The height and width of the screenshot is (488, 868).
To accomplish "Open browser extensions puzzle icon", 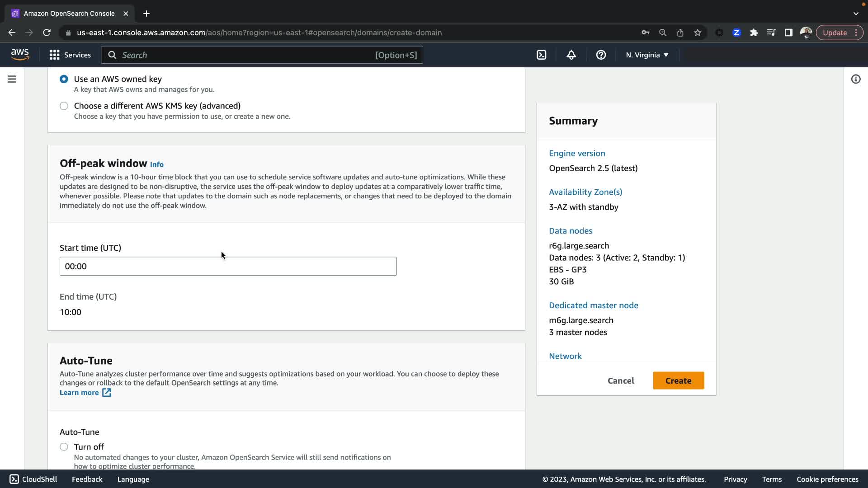I will pyautogui.click(x=754, y=33).
